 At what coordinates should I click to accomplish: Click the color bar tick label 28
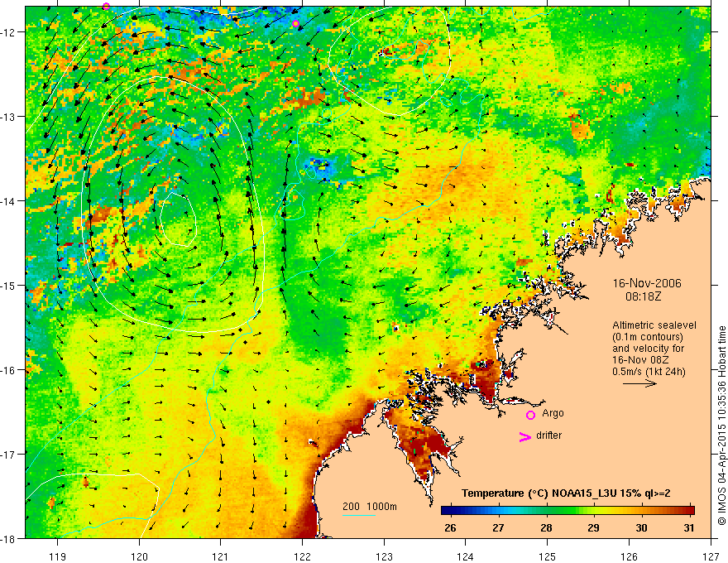(x=546, y=527)
